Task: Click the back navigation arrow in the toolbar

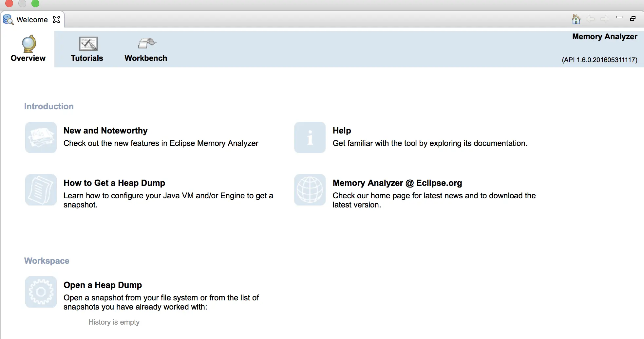Action: click(x=590, y=19)
